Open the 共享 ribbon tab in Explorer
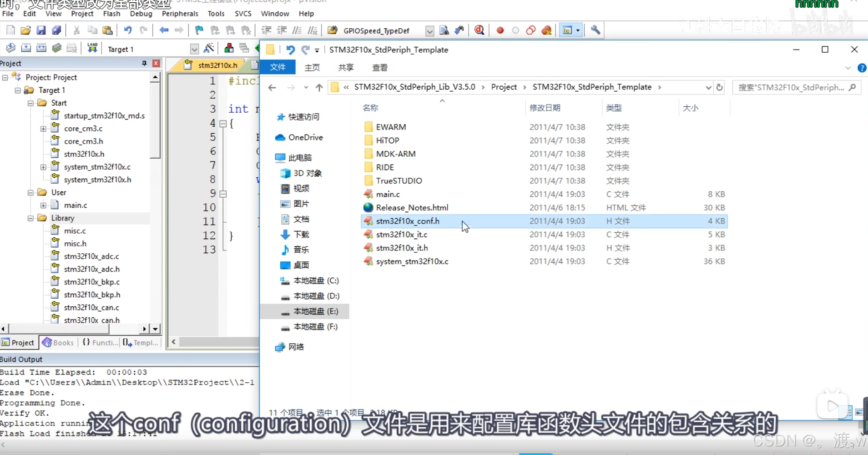This screenshot has width=868, height=455. [346, 67]
